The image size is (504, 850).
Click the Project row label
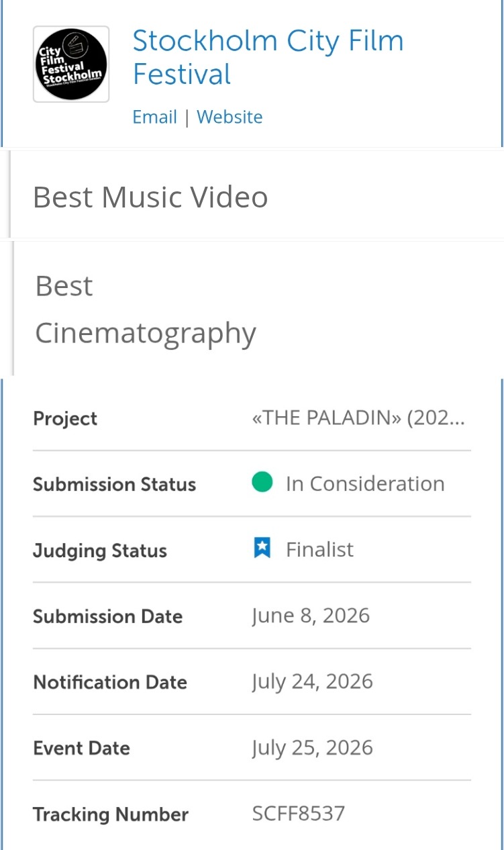tap(65, 418)
